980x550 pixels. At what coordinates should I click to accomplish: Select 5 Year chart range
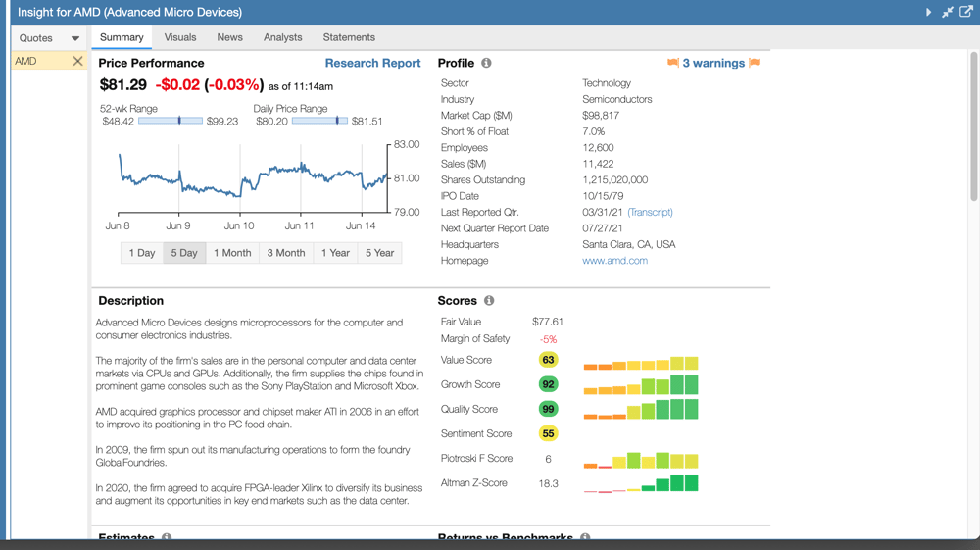click(379, 253)
